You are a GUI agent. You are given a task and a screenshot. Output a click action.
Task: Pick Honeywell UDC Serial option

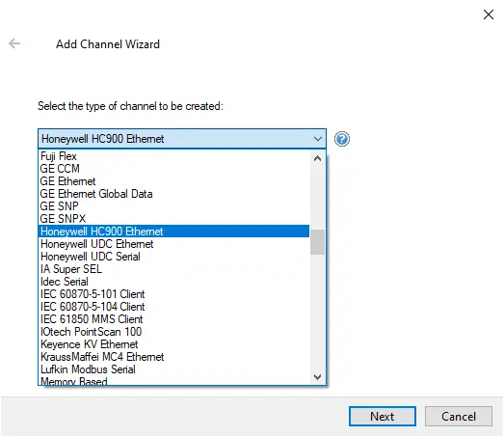coord(173,257)
